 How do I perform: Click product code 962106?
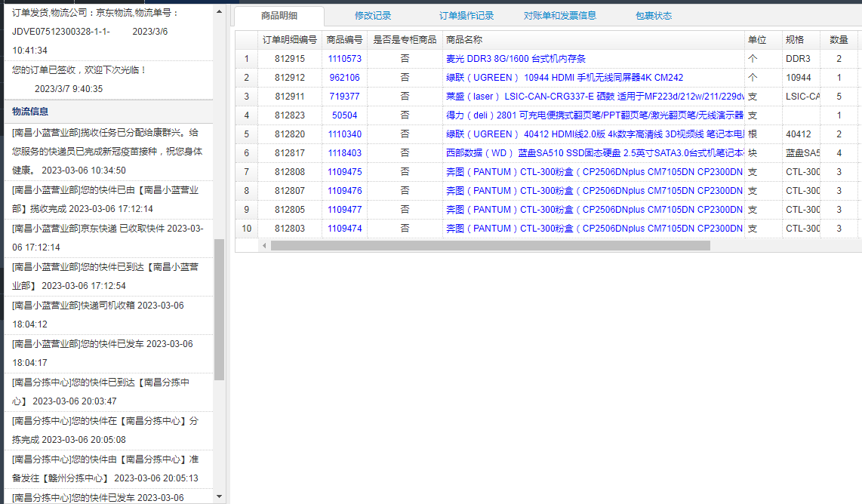click(345, 78)
